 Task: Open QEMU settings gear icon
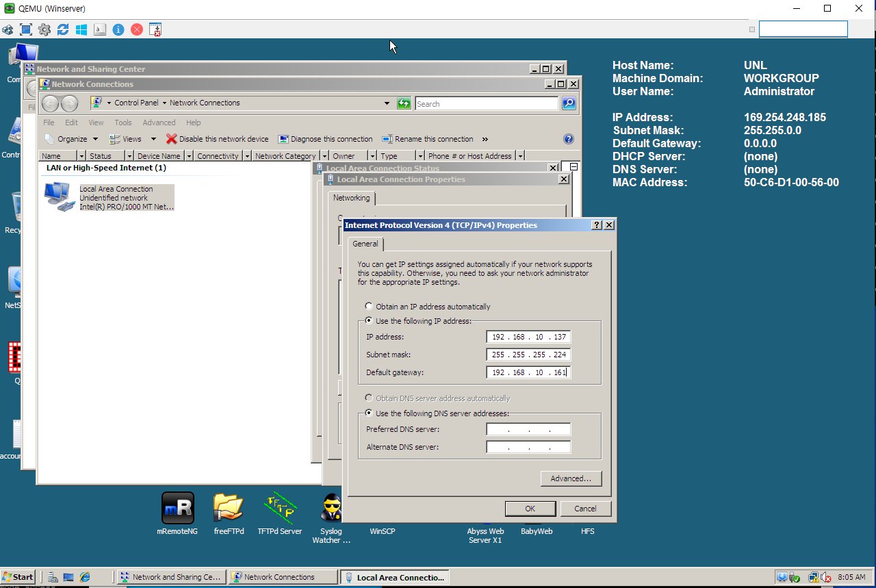(44, 29)
